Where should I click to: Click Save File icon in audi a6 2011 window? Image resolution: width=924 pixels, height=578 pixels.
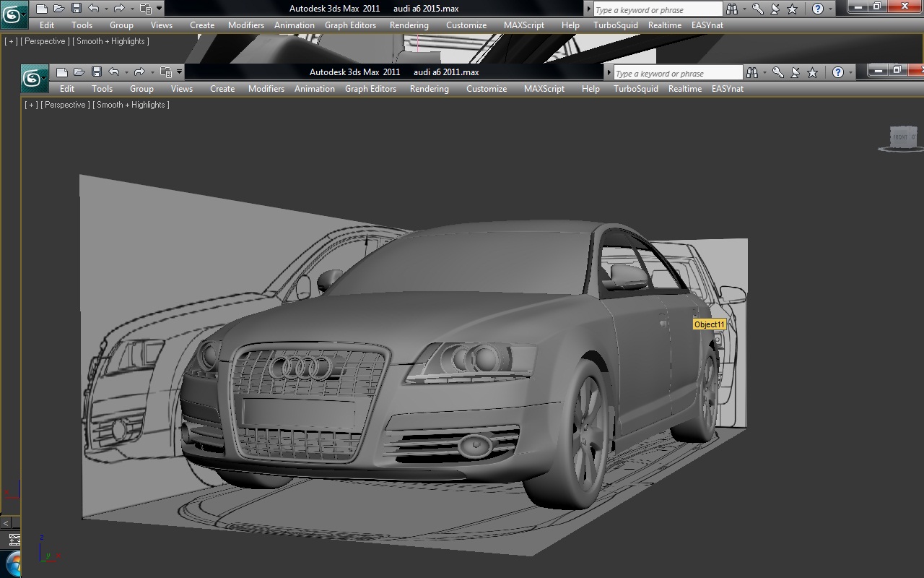click(96, 72)
